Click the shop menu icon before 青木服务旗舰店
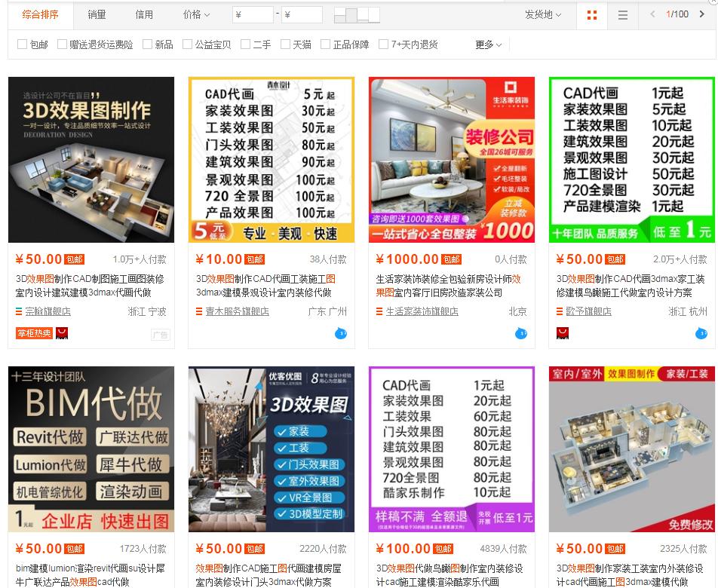 (x=197, y=311)
